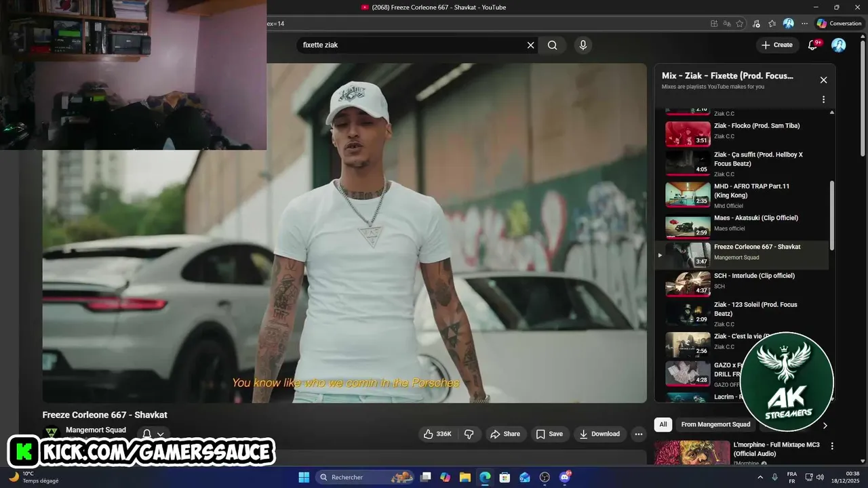Open the Edge apps/extensions grid icon in address bar
Viewport: 868px width, 488px height.
click(x=714, y=24)
